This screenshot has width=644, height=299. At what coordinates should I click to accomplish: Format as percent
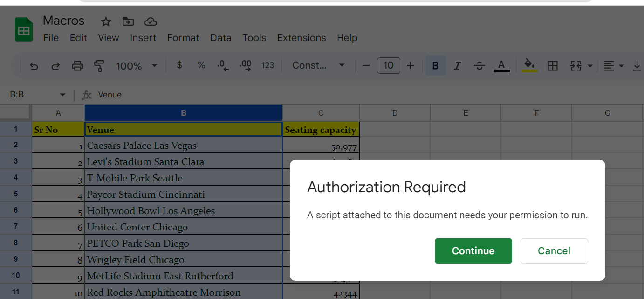tap(201, 65)
